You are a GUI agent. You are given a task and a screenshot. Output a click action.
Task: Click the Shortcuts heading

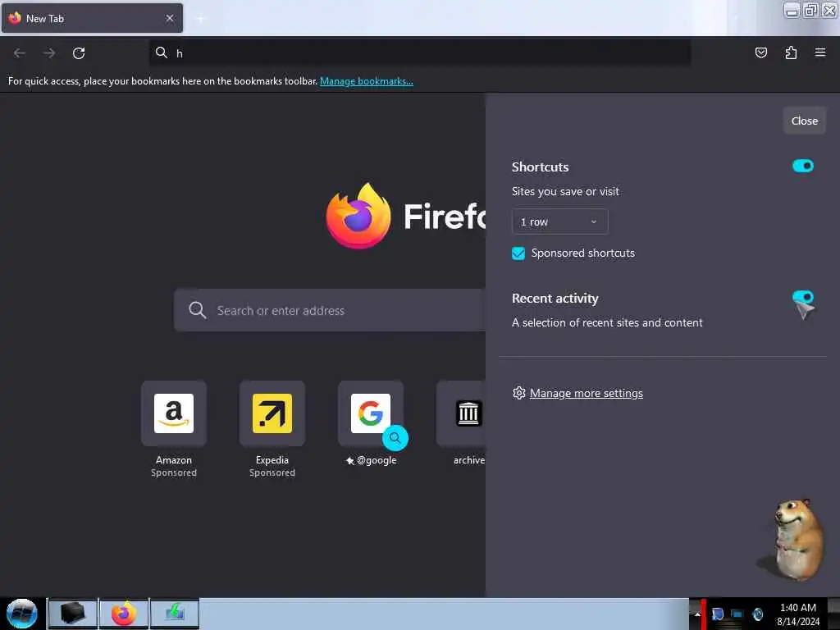(540, 167)
